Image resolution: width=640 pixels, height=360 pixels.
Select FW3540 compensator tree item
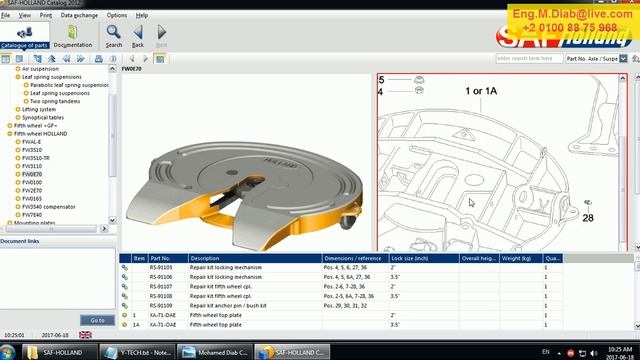pyautogui.click(x=49, y=207)
